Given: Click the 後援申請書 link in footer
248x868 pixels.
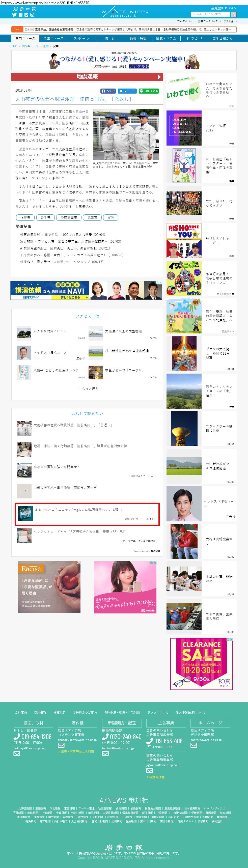Looking at the screenshot, I should pos(155,777).
